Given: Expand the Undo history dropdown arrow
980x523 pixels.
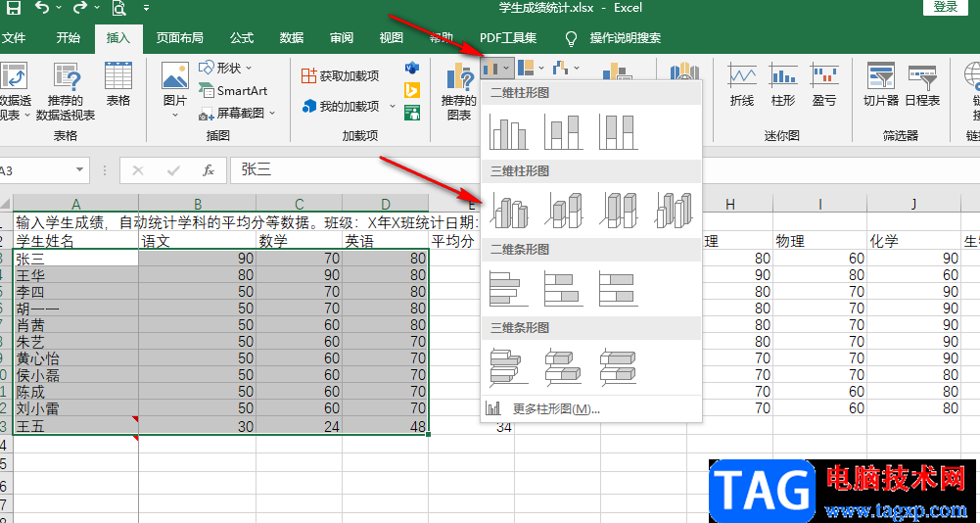Looking at the screenshot, I should click(x=59, y=8).
